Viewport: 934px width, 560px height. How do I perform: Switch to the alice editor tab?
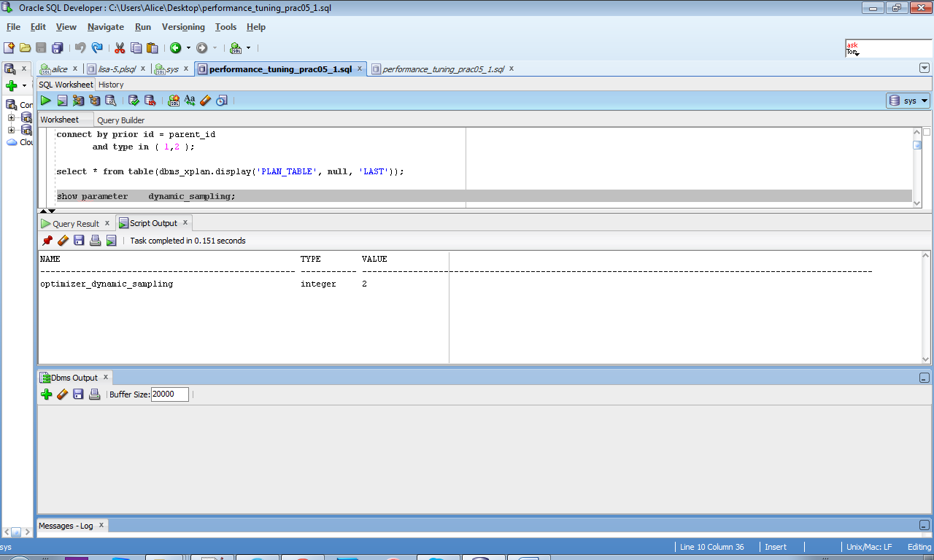click(60, 69)
